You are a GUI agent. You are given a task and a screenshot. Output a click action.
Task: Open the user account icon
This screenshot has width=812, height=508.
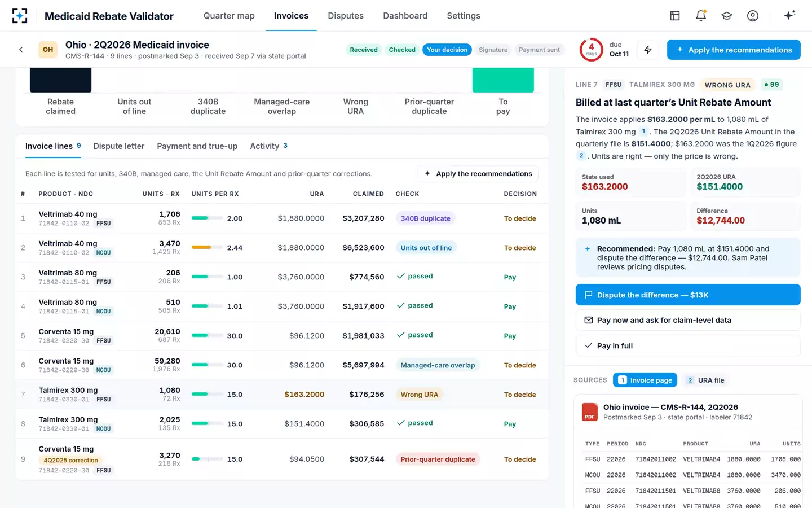(x=753, y=16)
